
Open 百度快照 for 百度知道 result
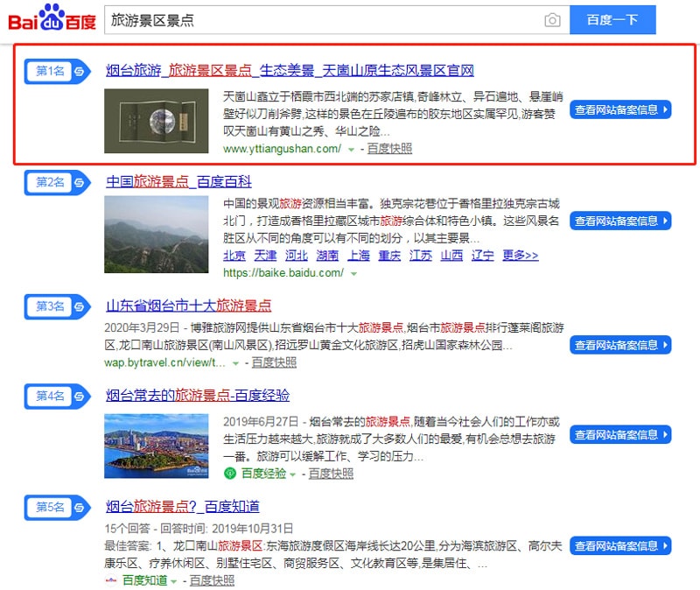pyautogui.click(x=212, y=580)
